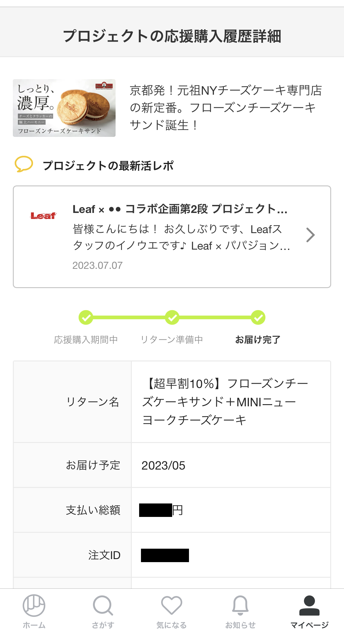
Task: Expand the report with right chevron
Action: 311,235
